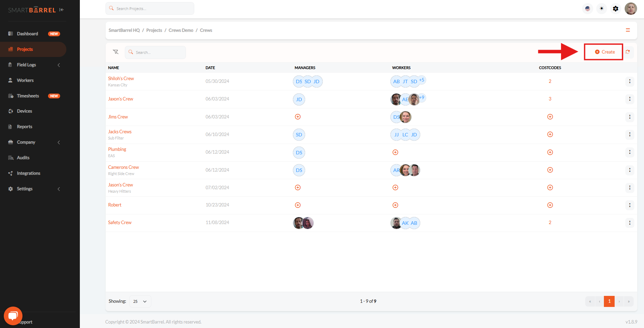Show the +9 more workers in Jaxon's Crew

point(422,98)
